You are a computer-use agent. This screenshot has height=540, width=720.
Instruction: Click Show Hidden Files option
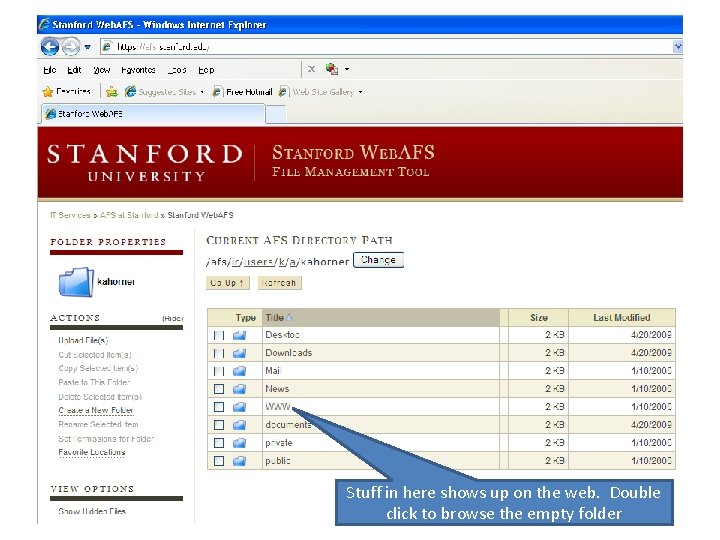point(92,511)
